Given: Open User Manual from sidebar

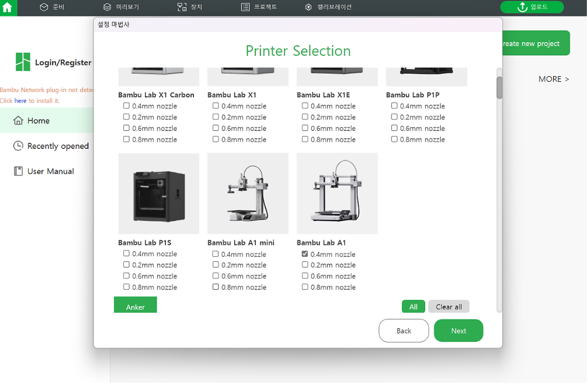Looking at the screenshot, I should click(44, 171).
